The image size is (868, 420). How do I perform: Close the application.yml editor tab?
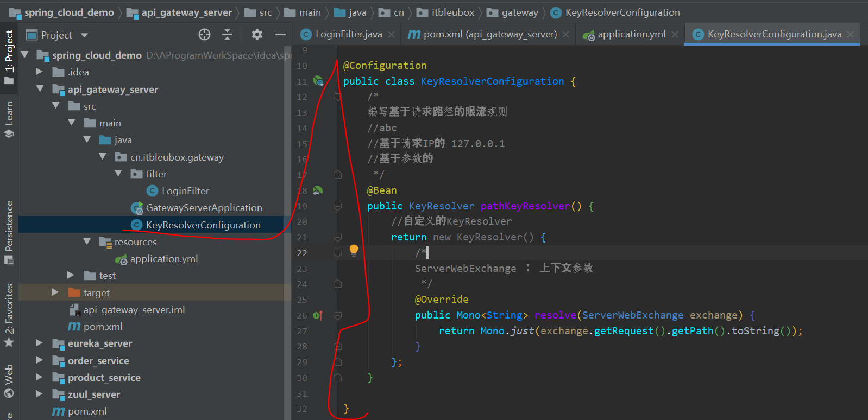tap(675, 35)
